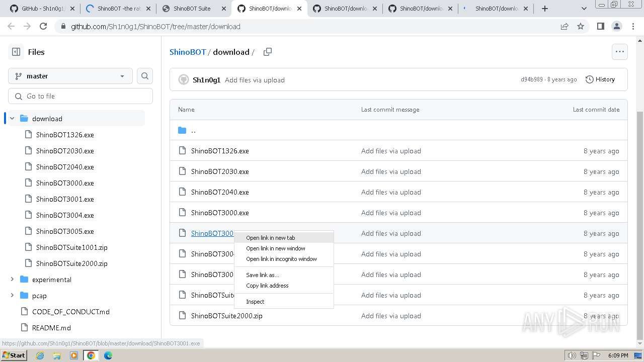Select Save link as...

pos(284,275)
